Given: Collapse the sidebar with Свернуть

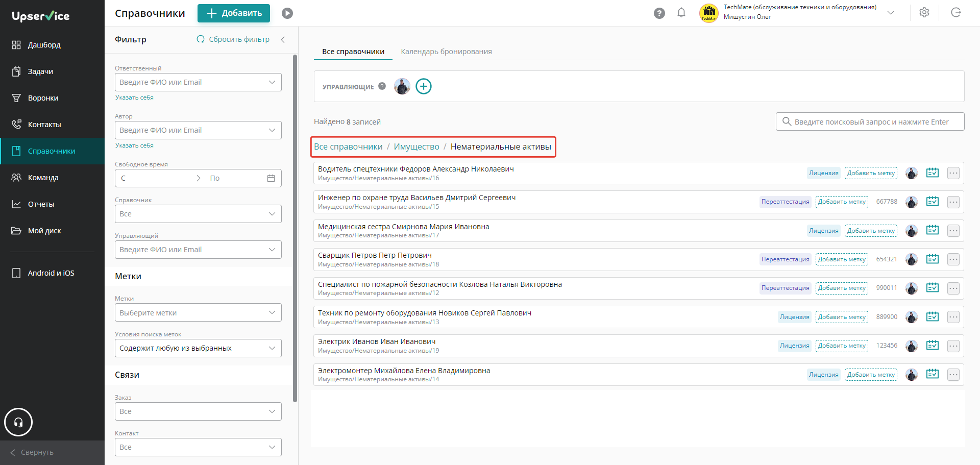Looking at the screenshot, I should [x=52, y=452].
